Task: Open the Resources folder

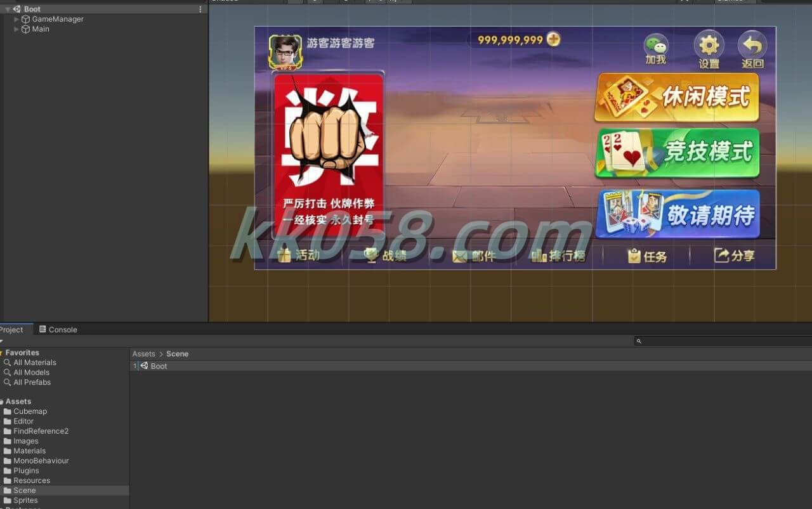Action: (x=27, y=480)
